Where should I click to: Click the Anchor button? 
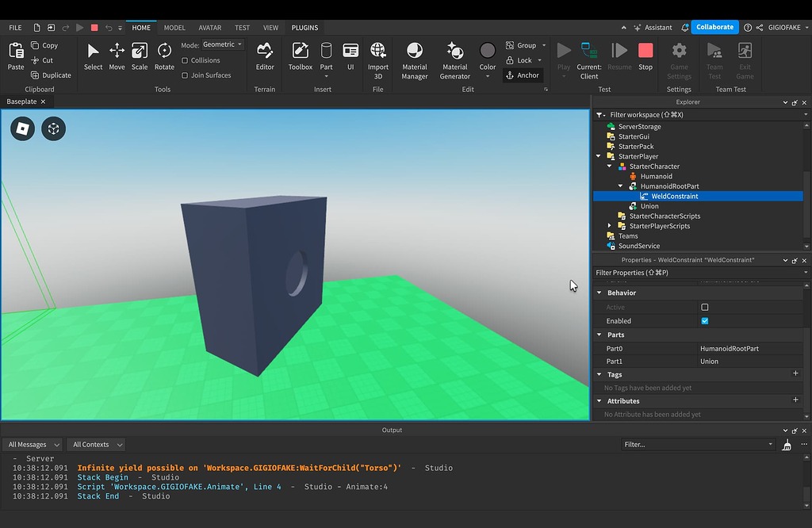[523, 75]
